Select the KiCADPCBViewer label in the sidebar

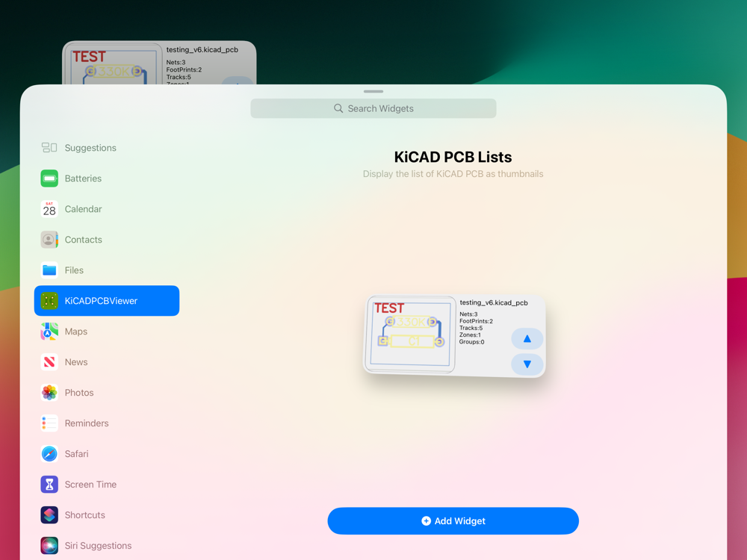point(101,300)
